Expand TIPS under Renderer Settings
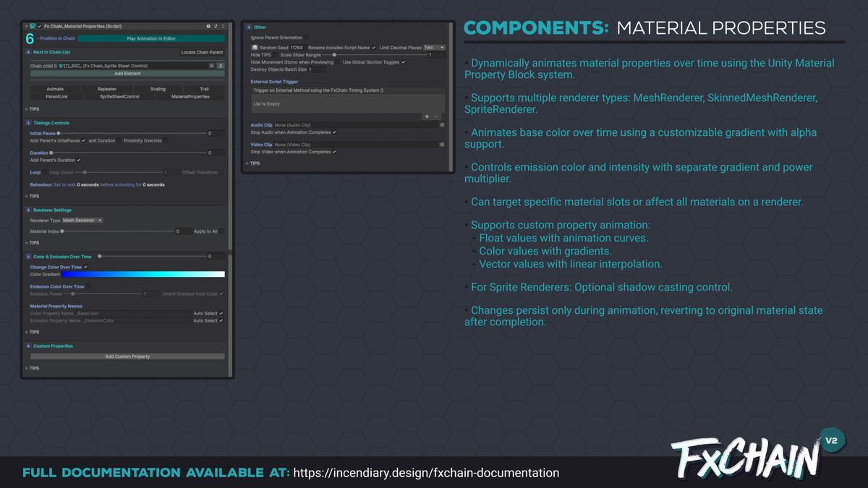Screen dimensions: 868x488 click(33, 243)
